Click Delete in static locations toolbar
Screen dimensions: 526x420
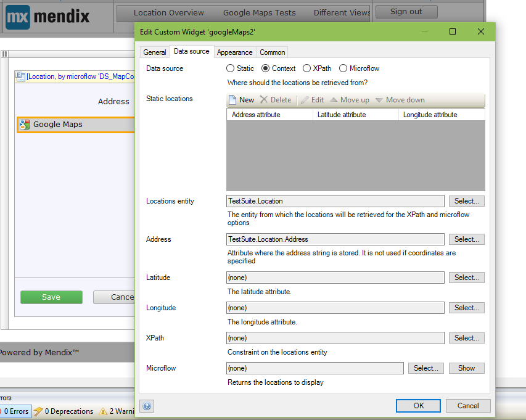(x=276, y=100)
